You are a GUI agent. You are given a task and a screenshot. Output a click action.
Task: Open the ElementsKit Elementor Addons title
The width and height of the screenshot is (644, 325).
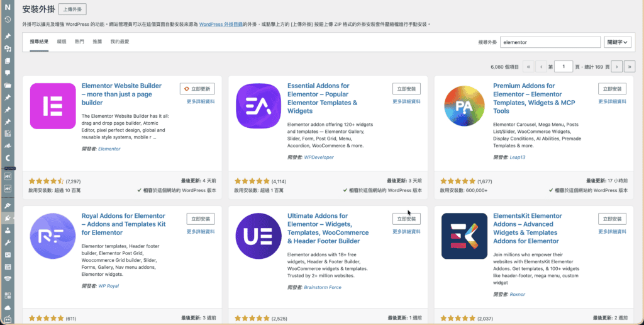point(528,229)
